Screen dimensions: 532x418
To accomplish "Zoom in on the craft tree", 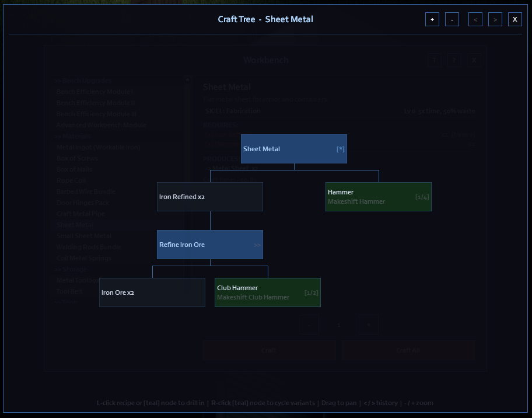I will point(432,19).
